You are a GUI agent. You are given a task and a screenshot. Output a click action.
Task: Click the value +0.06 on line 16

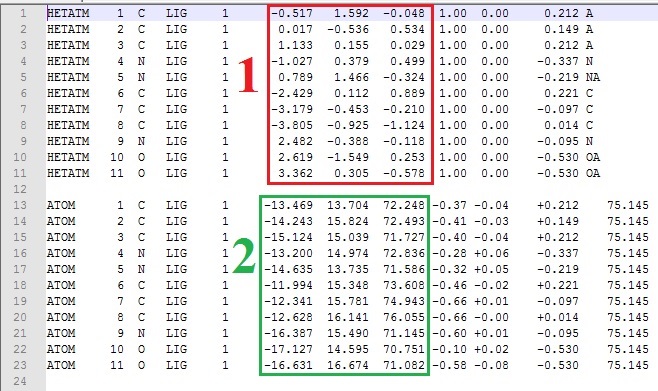click(491, 253)
